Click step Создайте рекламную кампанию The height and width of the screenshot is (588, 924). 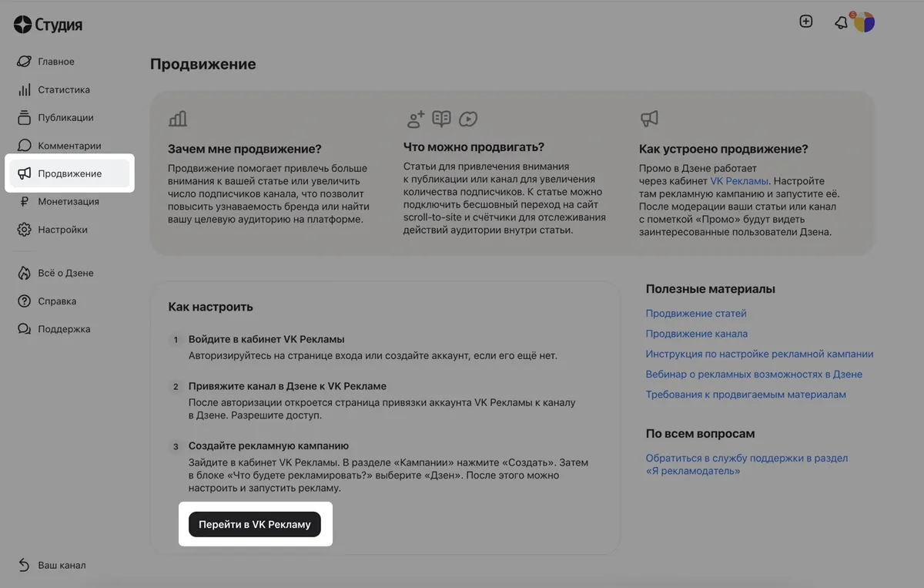click(269, 446)
